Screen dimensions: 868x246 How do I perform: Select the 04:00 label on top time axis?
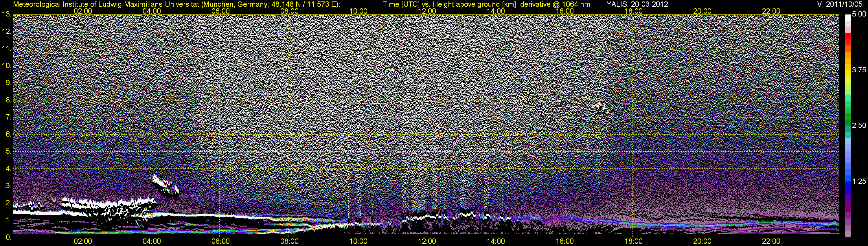pyautogui.click(x=152, y=11)
